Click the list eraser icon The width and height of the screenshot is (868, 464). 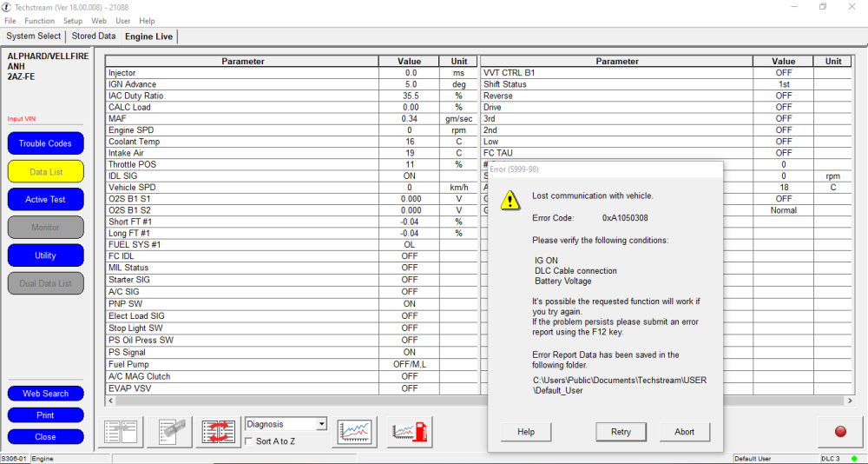[170, 432]
